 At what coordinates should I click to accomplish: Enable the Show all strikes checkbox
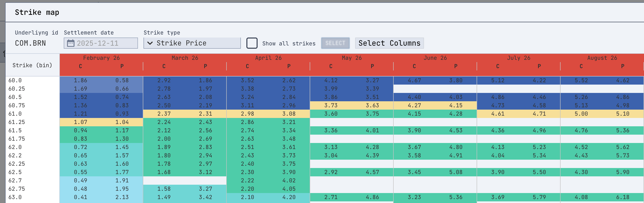tap(252, 43)
